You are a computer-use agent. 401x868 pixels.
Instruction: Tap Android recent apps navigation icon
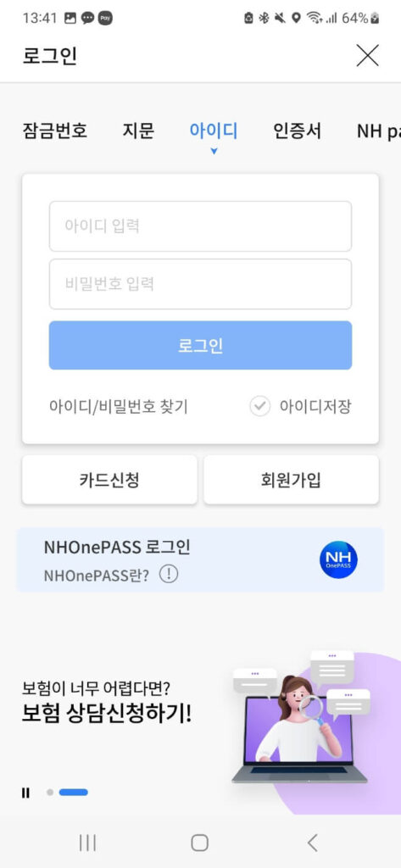pos(87,843)
